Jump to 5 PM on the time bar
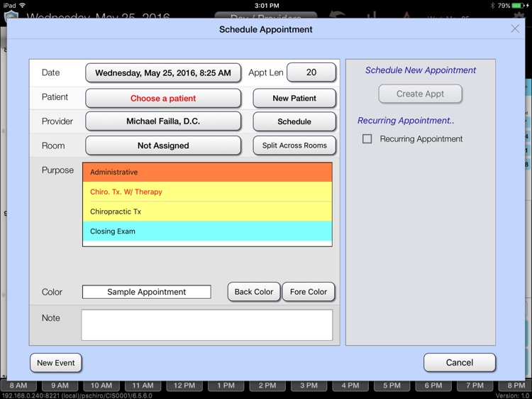532x399 pixels. click(x=392, y=386)
